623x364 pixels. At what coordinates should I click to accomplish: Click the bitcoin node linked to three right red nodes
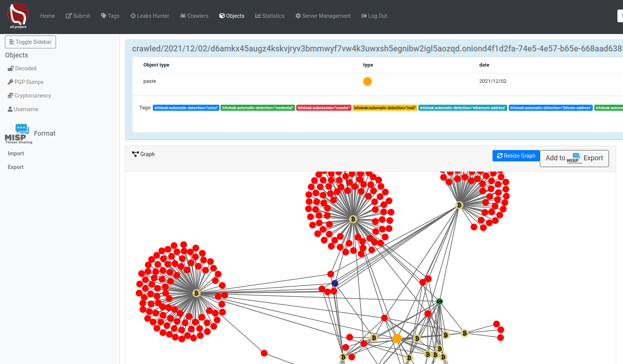[465, 333]
